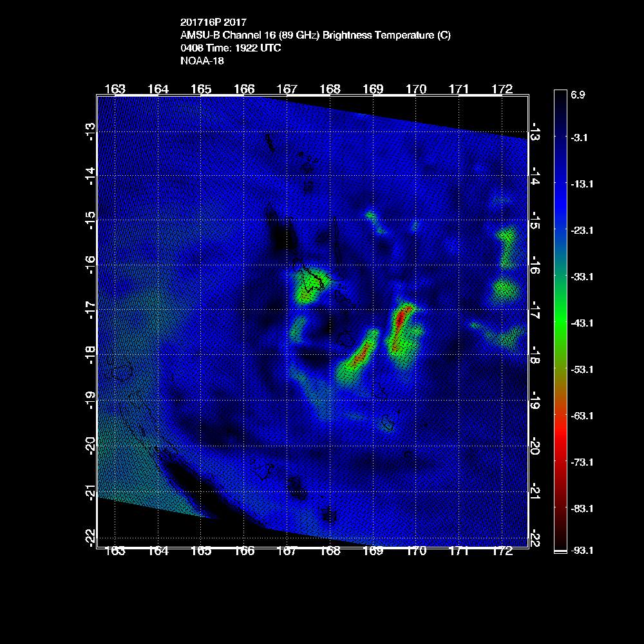The width and height of the screenshot is (644, 644).
Task: Click longitude label "172" on the bottom axis
Action: pos(502,551)
